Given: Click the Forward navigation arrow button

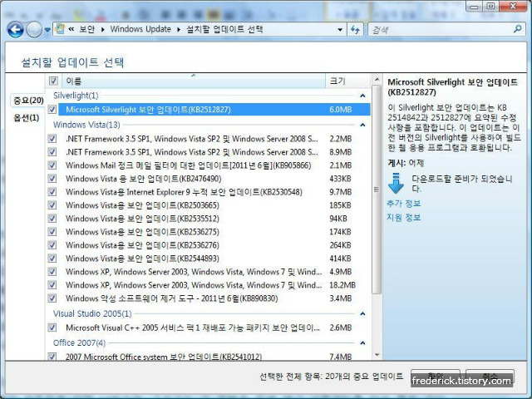Looking at the screenshot, I should pyautogui.click(x=34, y=30).
